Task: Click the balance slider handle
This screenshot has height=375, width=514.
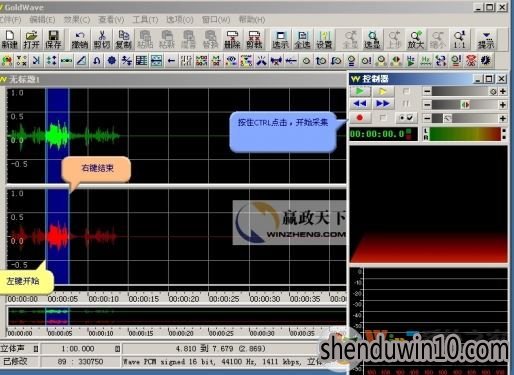Action: tap(465, 105)
